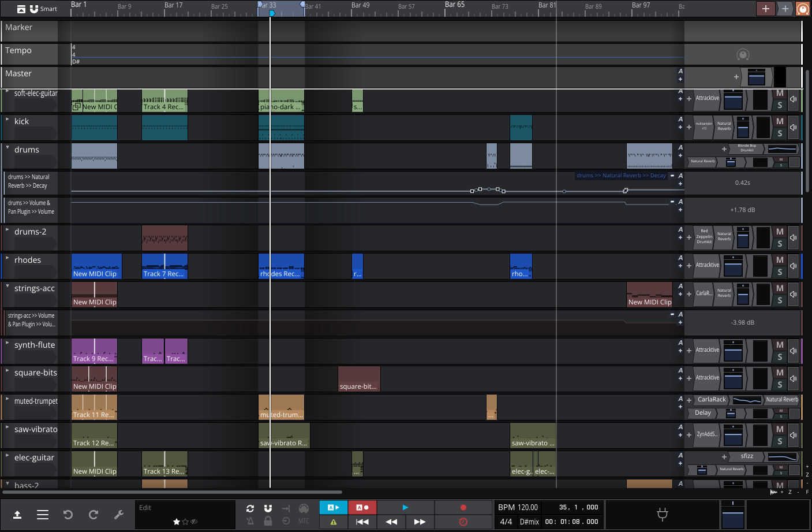
Task: Open the Delay plugin on muted-trumpet track
Action: tap(702, 413)
